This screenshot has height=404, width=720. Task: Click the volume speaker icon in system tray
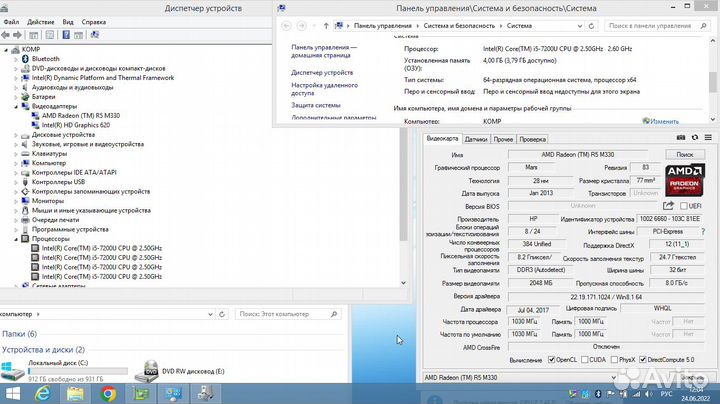(648, 394)
